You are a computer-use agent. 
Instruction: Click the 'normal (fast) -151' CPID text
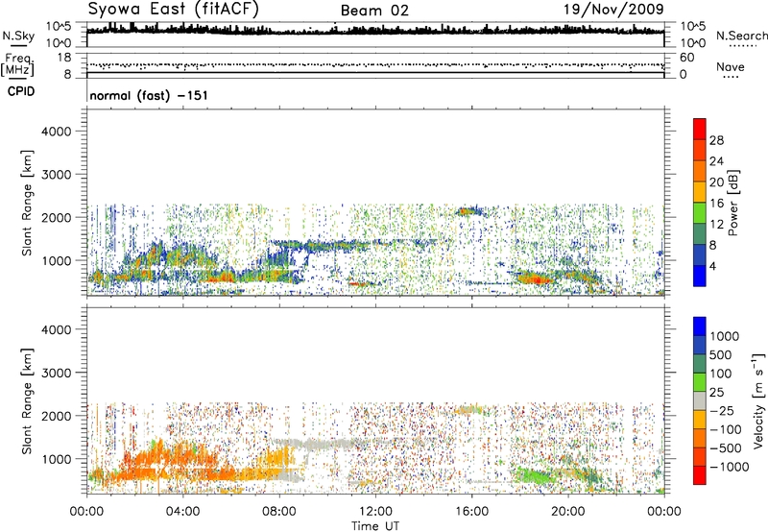(x=149, y=95)
